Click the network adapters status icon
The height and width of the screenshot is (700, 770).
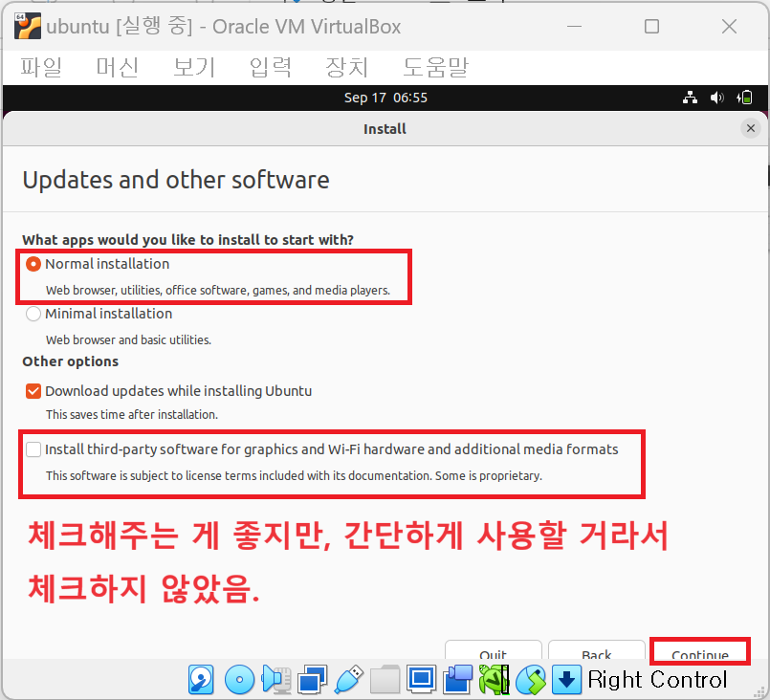point(313,679)
